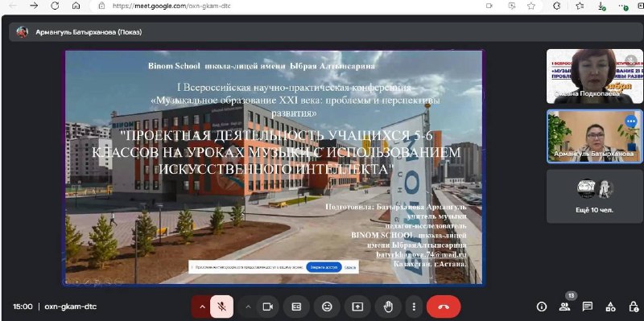The image size is (644, 321).
Task: Expand audio settings arrow beside microphone
Action: coord(202,307)
